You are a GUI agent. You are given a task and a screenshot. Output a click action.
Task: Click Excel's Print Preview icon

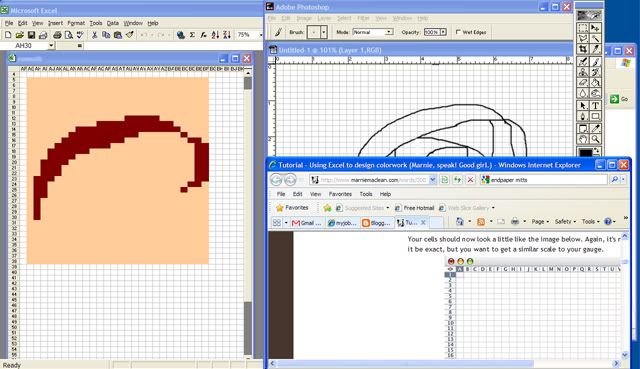[69, 35]
